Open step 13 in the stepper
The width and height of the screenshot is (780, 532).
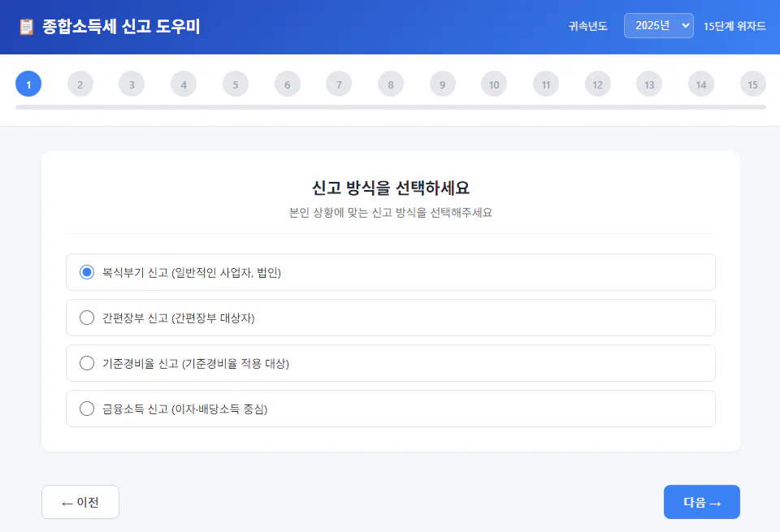coord(649,84)
